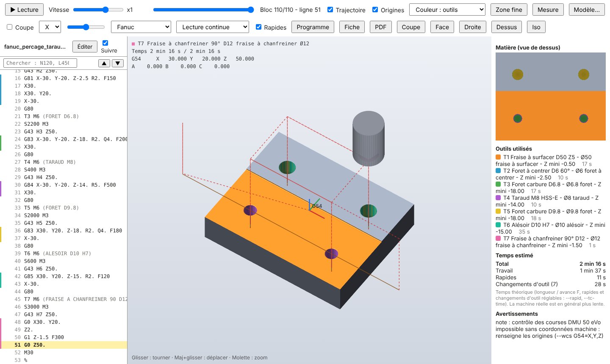Switch to the Iso view
The width and height of the screenshot is (610, 364).
536,27
